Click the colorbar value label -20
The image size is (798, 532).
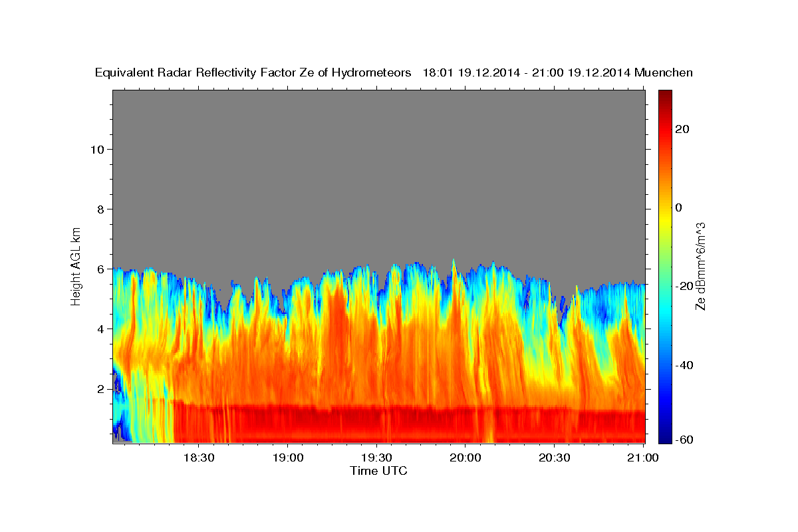tap(686, 286)
